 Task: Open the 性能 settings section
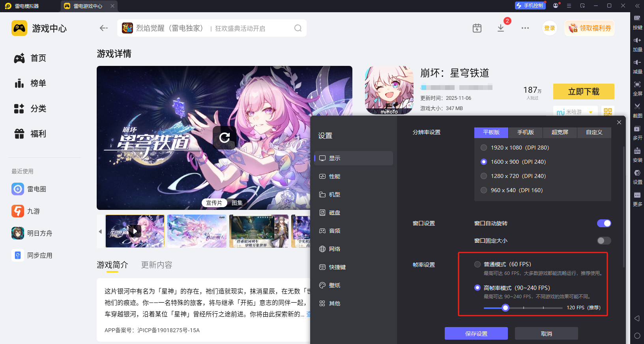354,176
